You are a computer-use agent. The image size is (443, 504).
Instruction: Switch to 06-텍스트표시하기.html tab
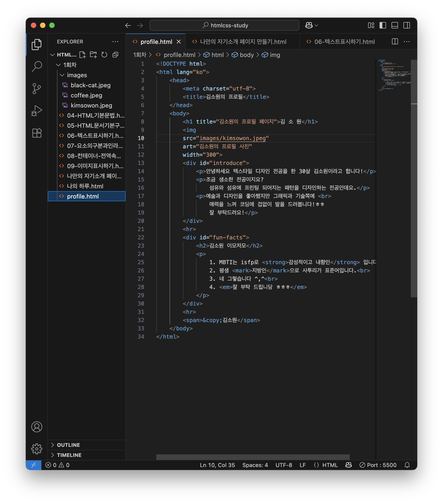click(x=344, y=42)
